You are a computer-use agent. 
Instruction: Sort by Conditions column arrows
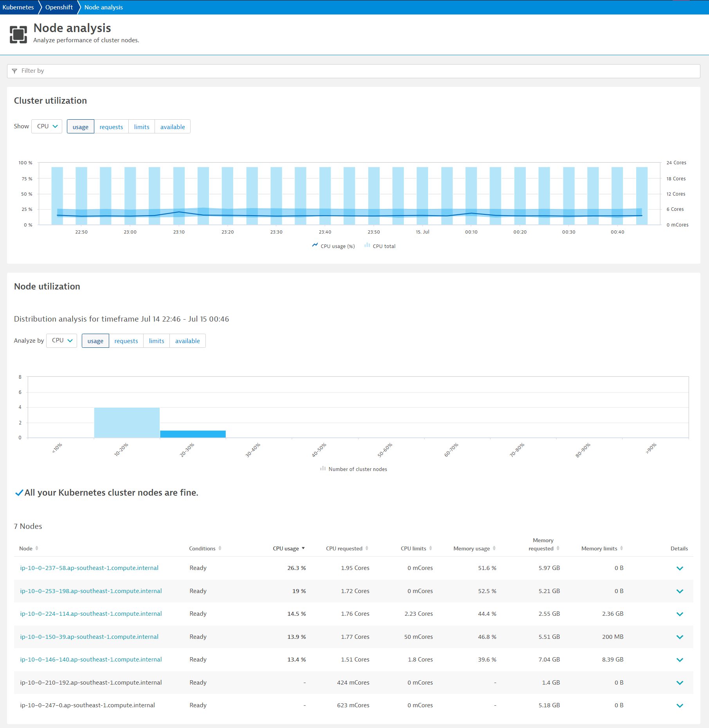click(x=220, y=548)
